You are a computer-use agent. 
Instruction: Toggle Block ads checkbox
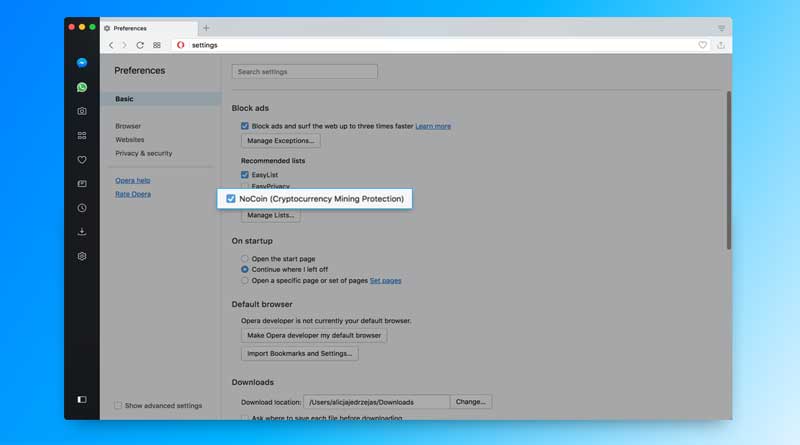245,126
